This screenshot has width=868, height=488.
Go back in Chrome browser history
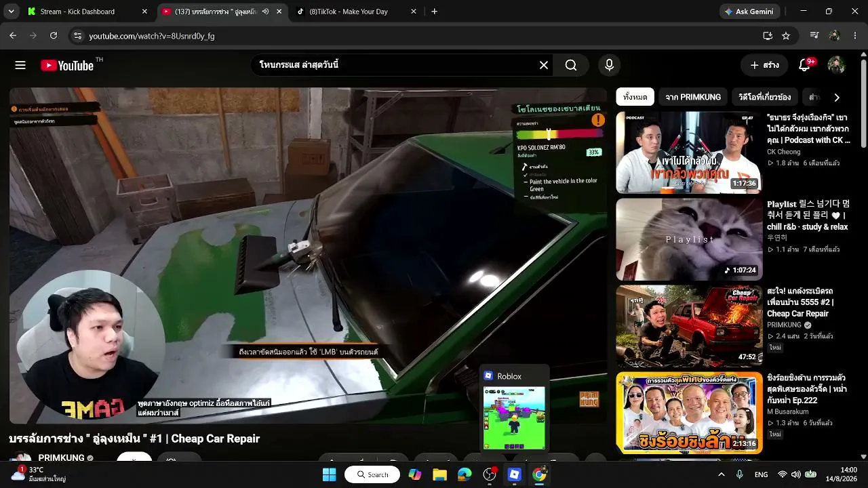pos(13,35)
